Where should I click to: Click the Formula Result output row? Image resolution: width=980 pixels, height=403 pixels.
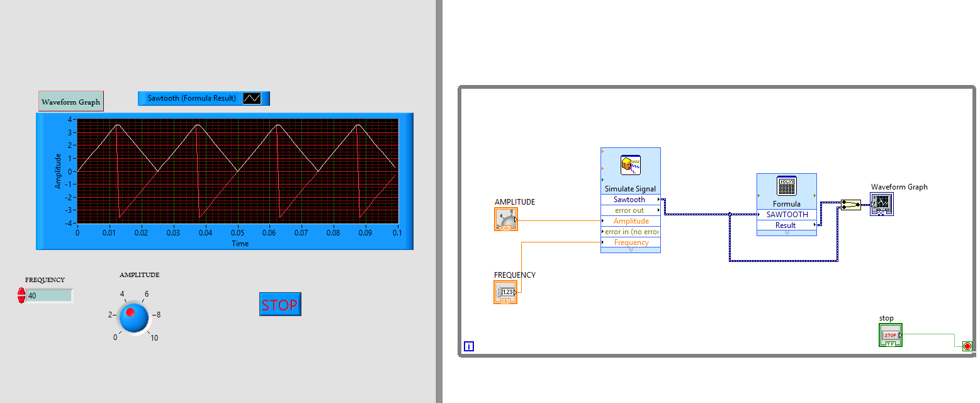pyautogui.click(x=786, y=225)
